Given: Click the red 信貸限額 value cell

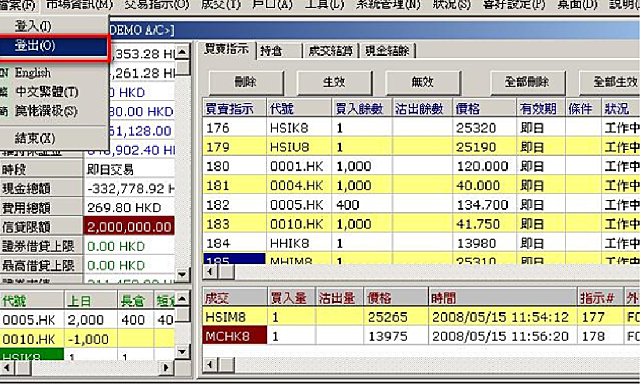Looking at the screenshot, I should click(129, 226).
